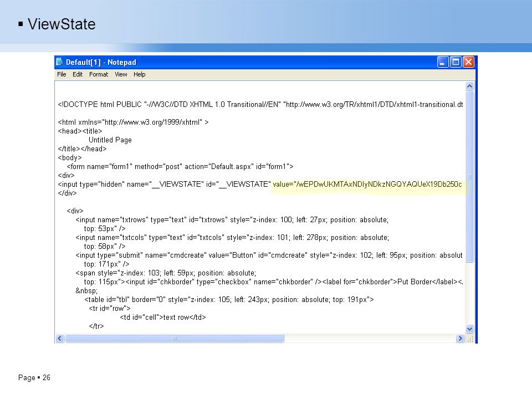Click the input name="txtcols" line
Screen dimensions: 532x399
coord(232,238)
